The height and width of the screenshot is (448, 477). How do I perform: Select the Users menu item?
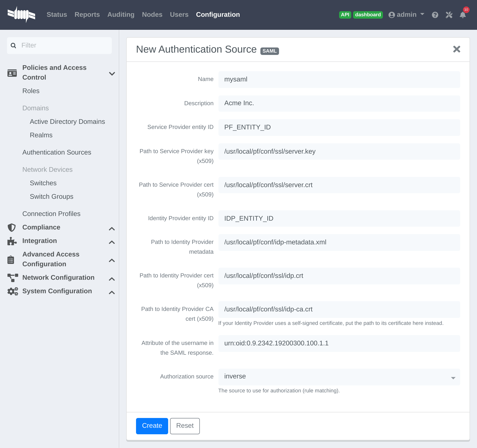click(179, 15)
